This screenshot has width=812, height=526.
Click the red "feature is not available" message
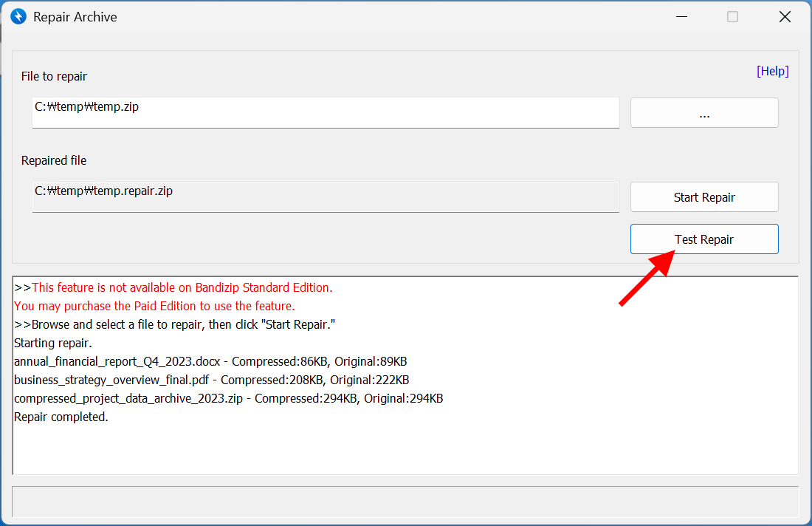pyautogui.click(x=182, y=288)
